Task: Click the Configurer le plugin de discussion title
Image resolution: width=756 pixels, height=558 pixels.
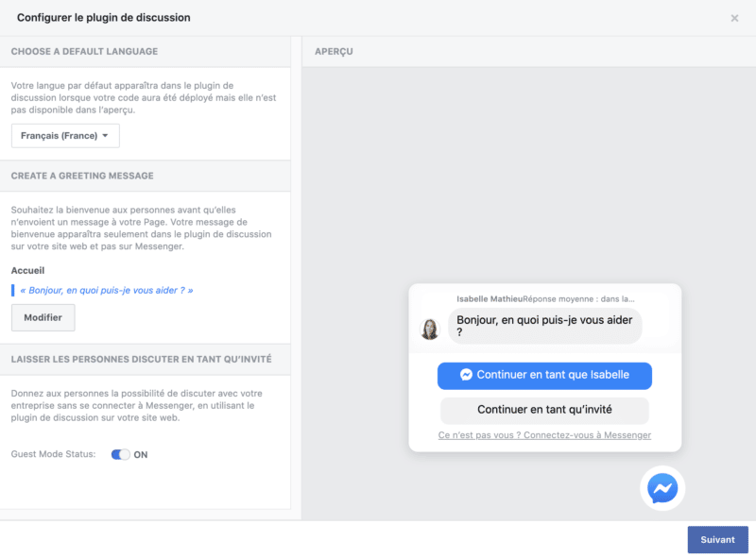Action: coord(103,17)
